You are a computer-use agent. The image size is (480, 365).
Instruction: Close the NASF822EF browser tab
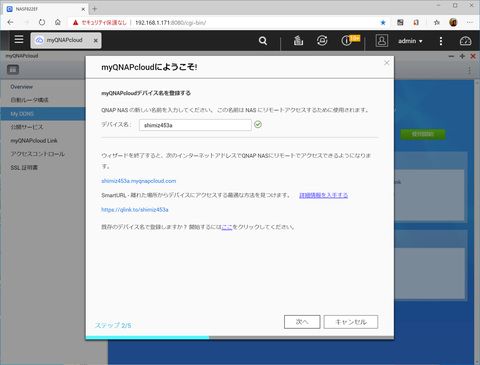tap(83, 9)
